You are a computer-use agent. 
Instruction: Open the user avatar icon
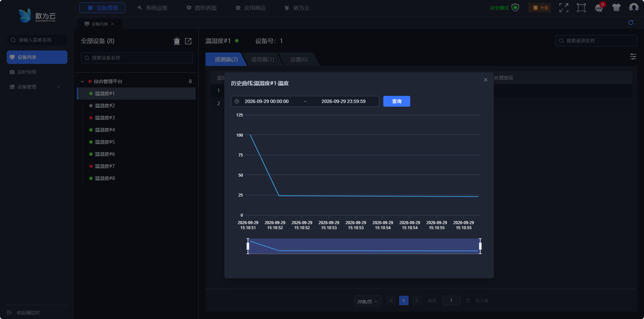(x=634, y=7)
